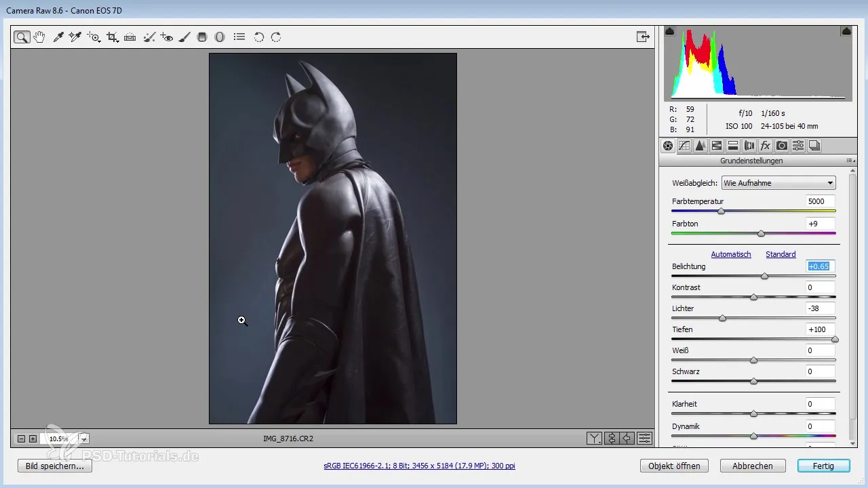The image size is (868, 488).
Task: Click the Fertig button
Action: 824,466
